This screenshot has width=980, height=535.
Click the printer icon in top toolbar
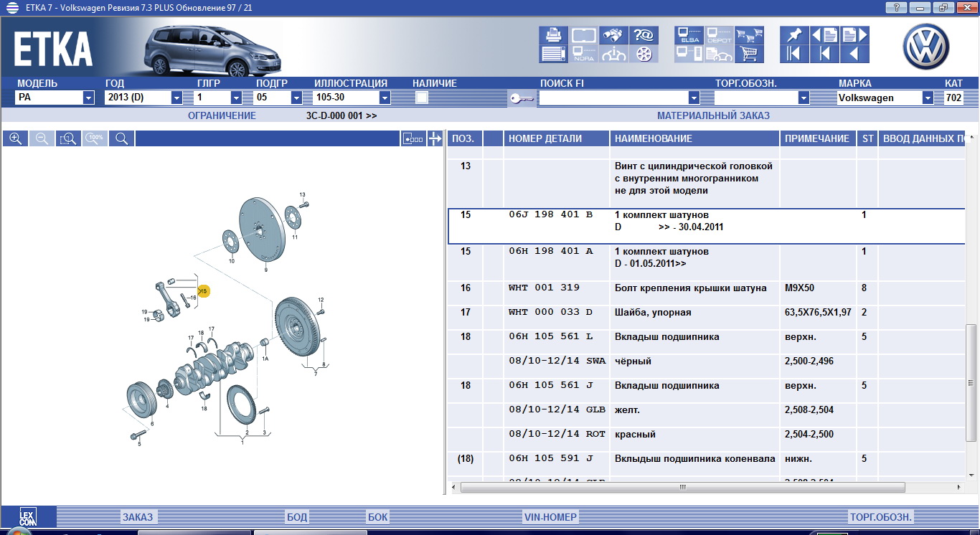point(553,35)
